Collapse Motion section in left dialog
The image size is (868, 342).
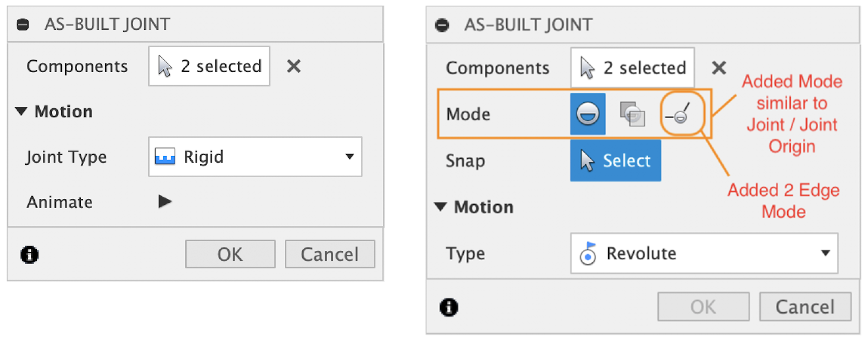(x=21, y=112)
